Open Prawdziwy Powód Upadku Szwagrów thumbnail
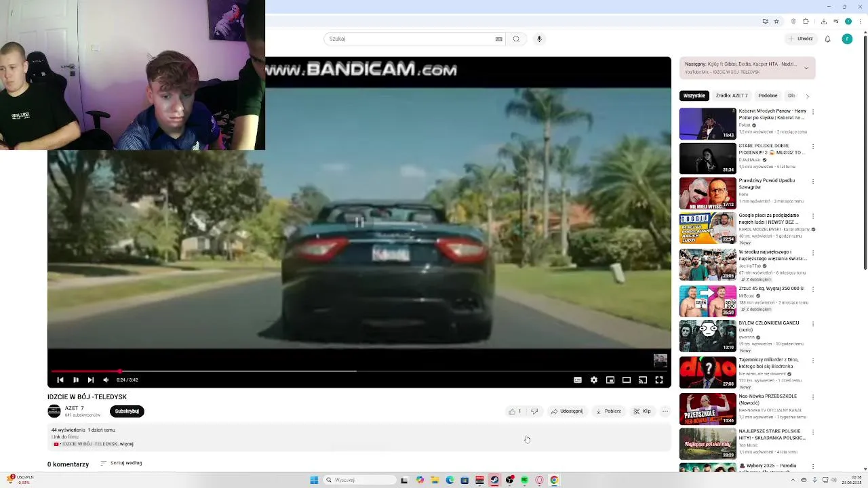The image size is (868, 488). (708, 193)
